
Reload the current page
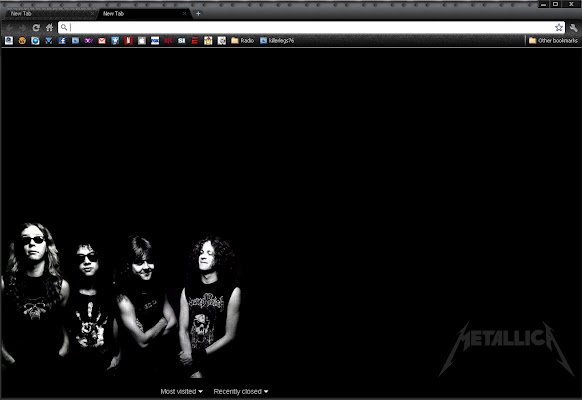(36, 27)
